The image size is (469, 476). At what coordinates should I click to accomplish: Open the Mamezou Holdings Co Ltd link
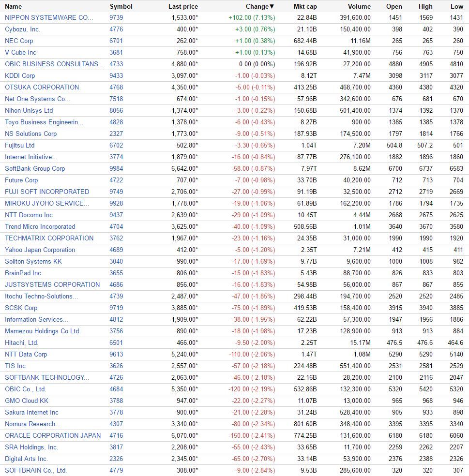point(42,331)
